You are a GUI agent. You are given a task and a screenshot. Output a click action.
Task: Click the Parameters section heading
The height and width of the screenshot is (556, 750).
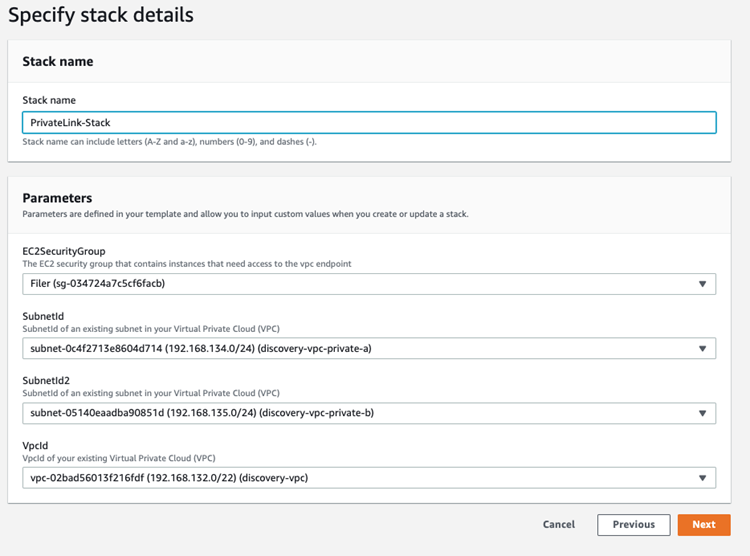(57, 198)
